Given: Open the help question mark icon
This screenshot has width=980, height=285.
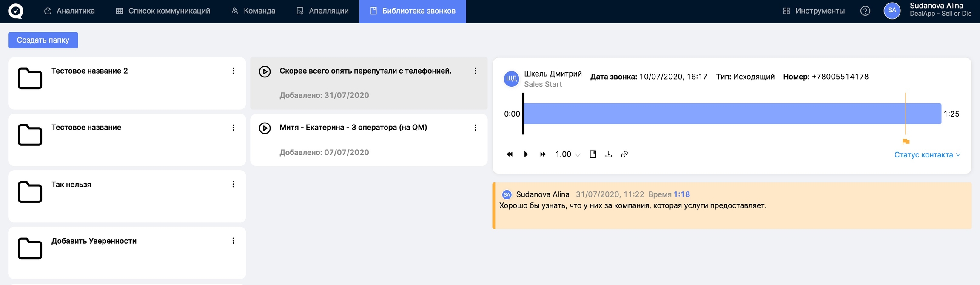Looking at the screenshot, I should point(865,11).
